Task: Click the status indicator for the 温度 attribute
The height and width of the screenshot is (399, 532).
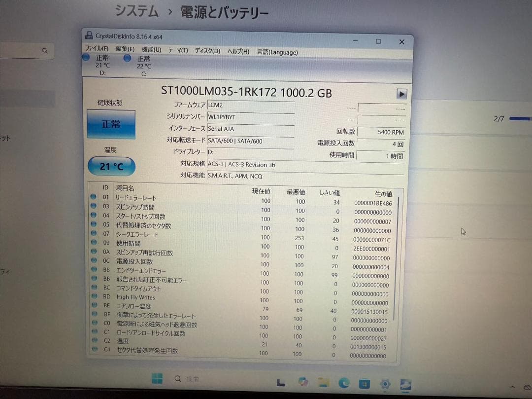Action: (94, 341)
